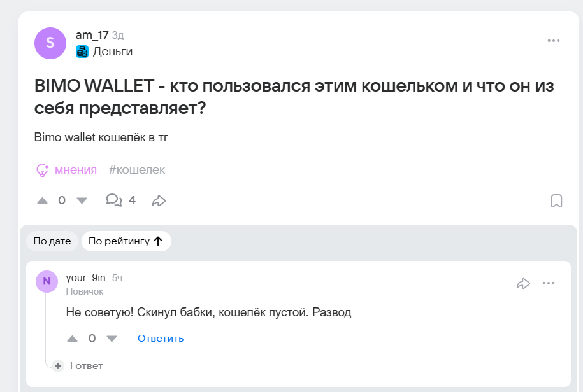Open the #кошелек hashtag
The width and height of the screenshot is (583, 392).
click(x=137, y=170)
